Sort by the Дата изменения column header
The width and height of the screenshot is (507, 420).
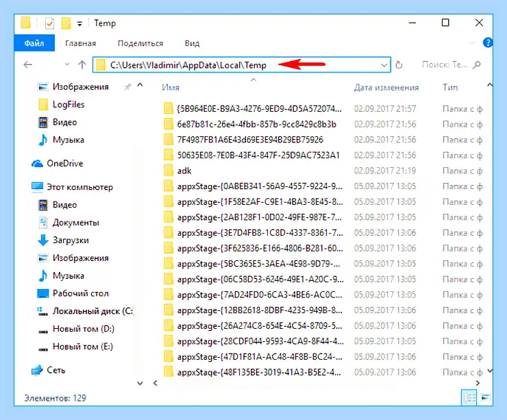click(386, 88)
